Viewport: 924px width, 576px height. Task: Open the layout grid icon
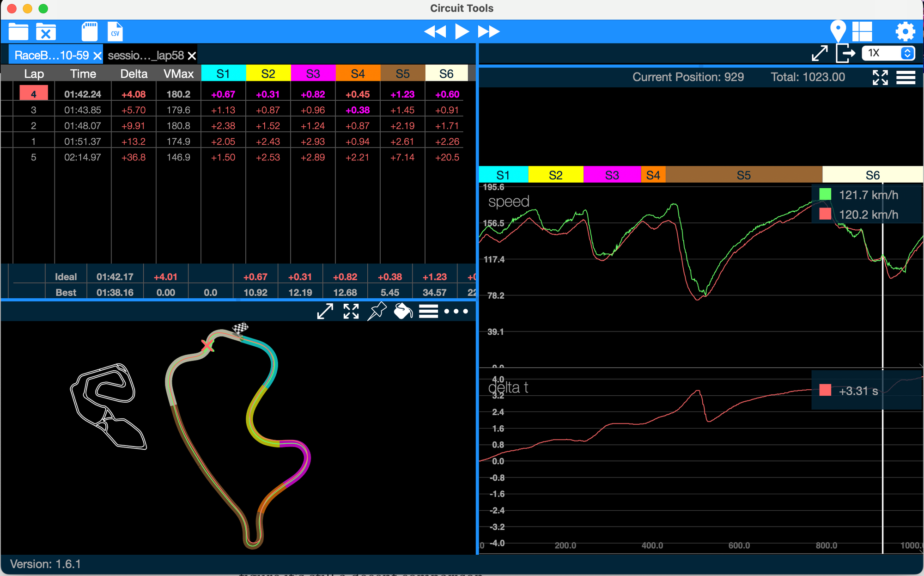[x=862, y=31]
